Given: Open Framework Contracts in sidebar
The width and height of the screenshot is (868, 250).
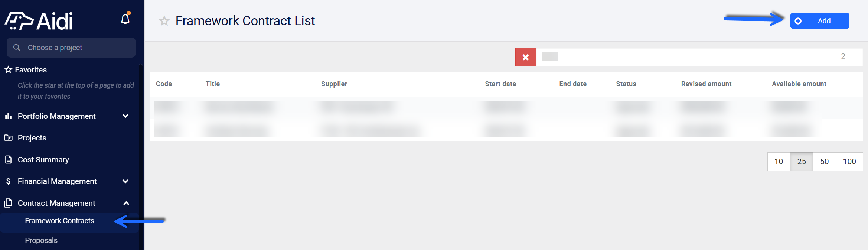Looking at the screenshot, I should coord(59,221).
